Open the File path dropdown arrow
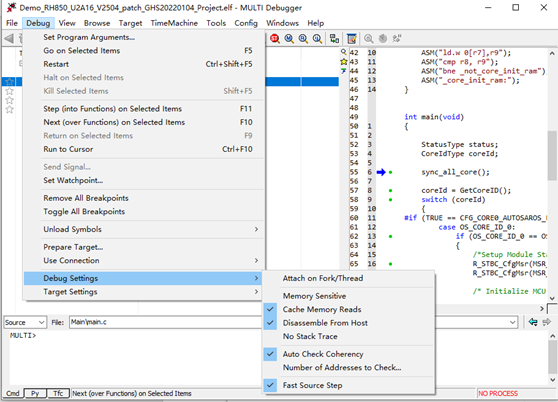Screen dimensions: 558x402 pyautogui.click(x=512, y=322)
